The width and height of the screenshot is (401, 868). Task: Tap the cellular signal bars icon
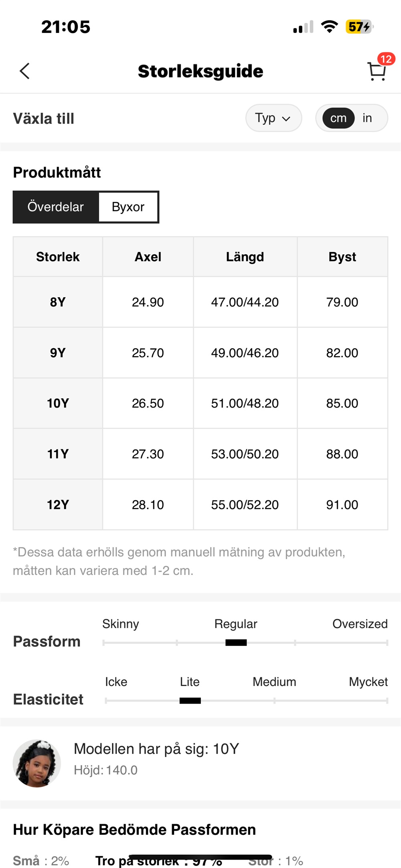pos(303,27)
